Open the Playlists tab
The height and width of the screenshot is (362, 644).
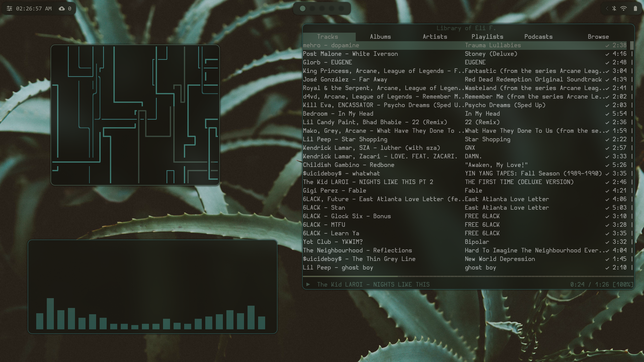(487, 37)
